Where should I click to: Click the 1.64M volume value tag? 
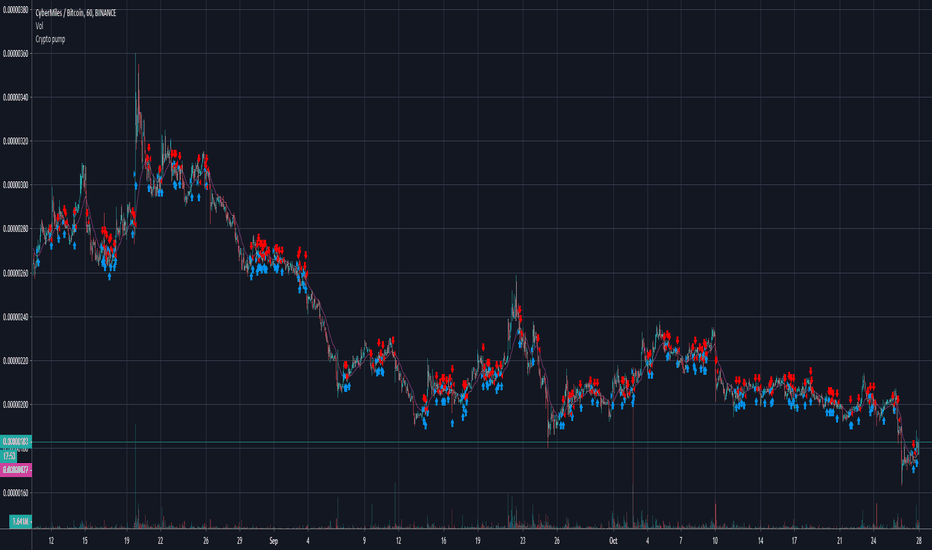(20, 521)
